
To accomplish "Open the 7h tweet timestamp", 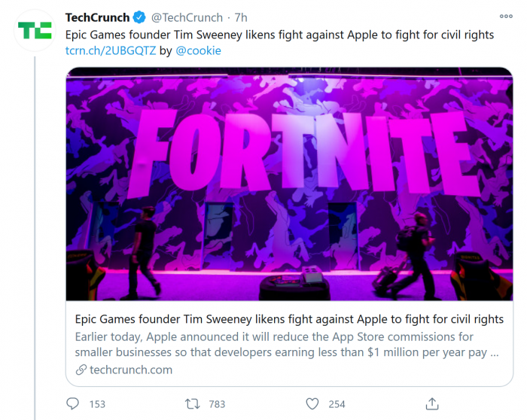I will tap(242, 17).
